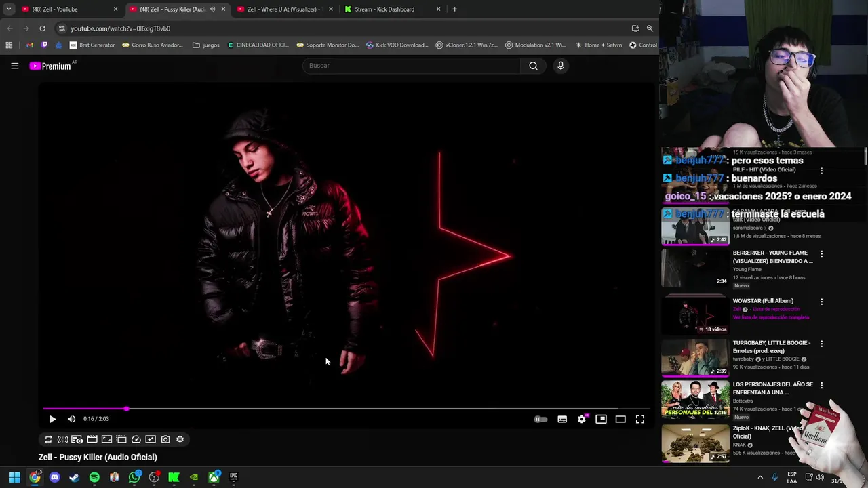
Task: Go to YouTube Premium home logo
Action: (x=52, y=66)
